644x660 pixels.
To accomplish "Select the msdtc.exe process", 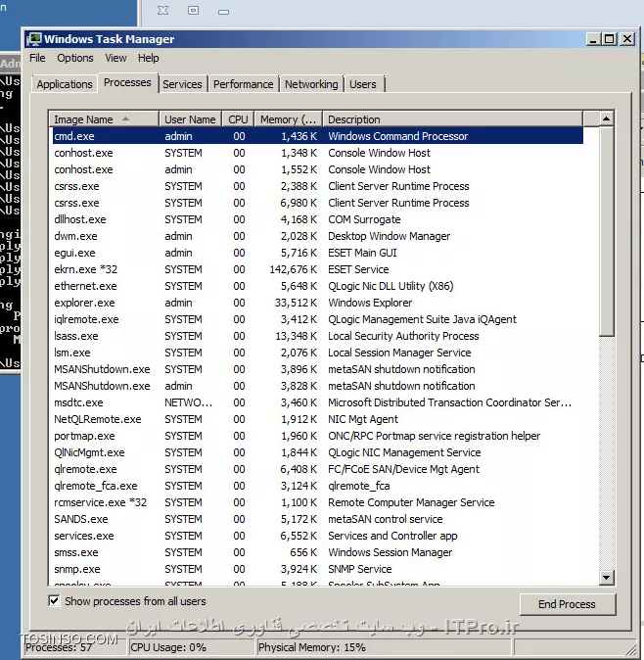I will [318, 402].
